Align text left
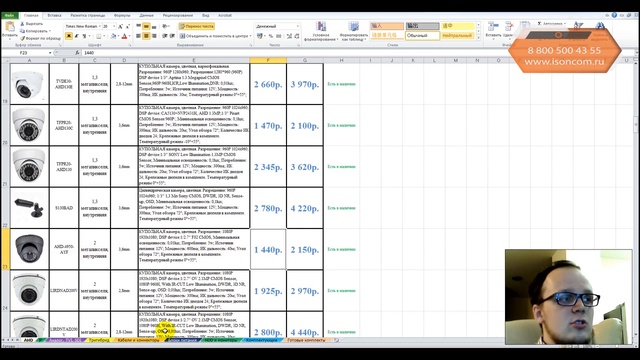This screenshot has height=360, width=640. point(139,36)
